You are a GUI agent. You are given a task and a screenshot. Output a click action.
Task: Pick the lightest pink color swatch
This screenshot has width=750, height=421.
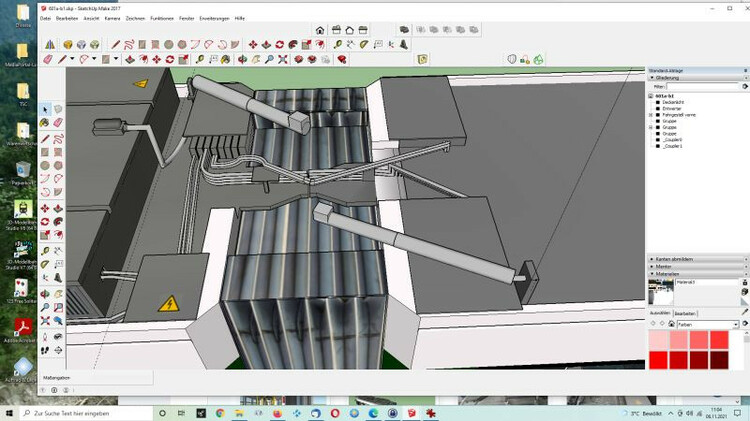659,340
